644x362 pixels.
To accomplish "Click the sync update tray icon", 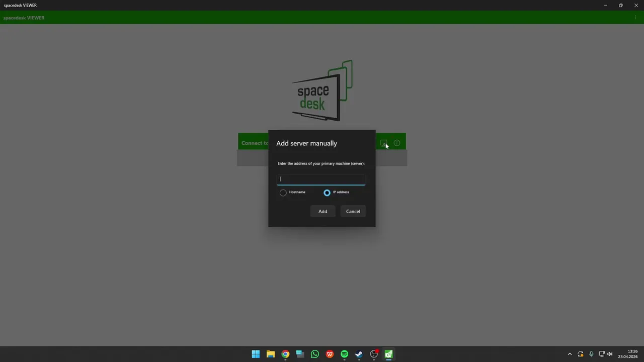I will [581, 354].
